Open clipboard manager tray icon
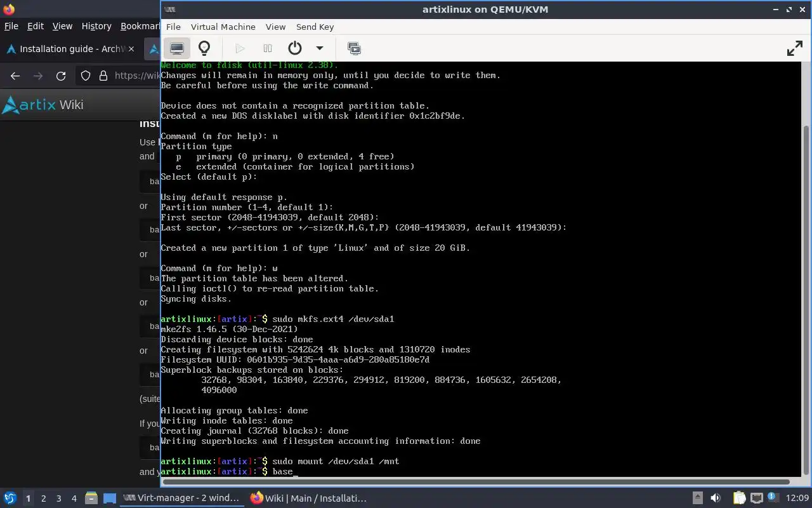This screenshot has height=508, width=812. (739, 498)
